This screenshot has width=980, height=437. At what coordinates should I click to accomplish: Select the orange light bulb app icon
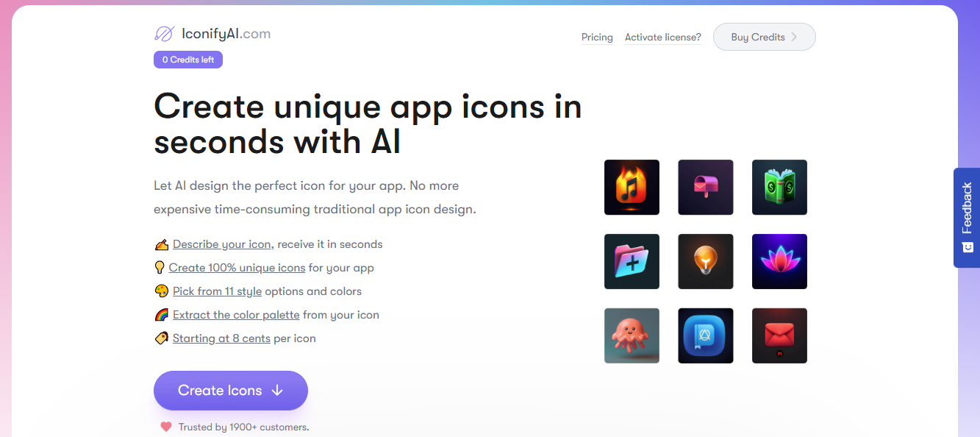[x=706, y=262]
